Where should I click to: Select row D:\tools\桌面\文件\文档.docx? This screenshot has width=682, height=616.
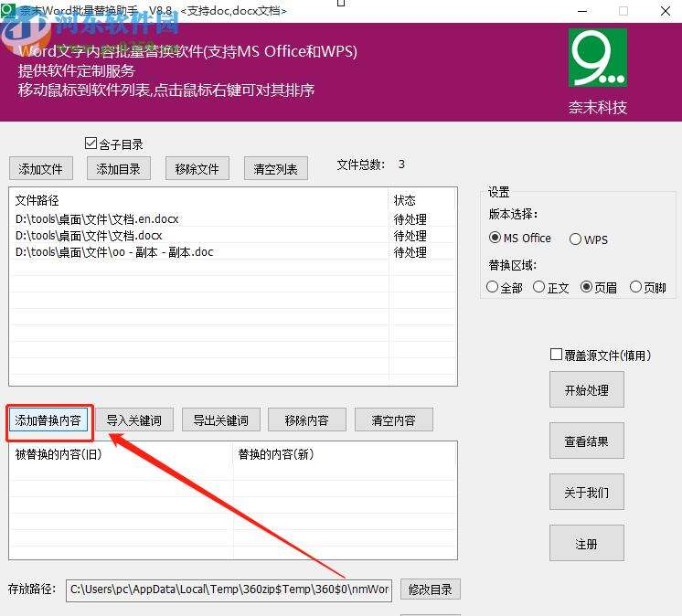coord(233,235)
